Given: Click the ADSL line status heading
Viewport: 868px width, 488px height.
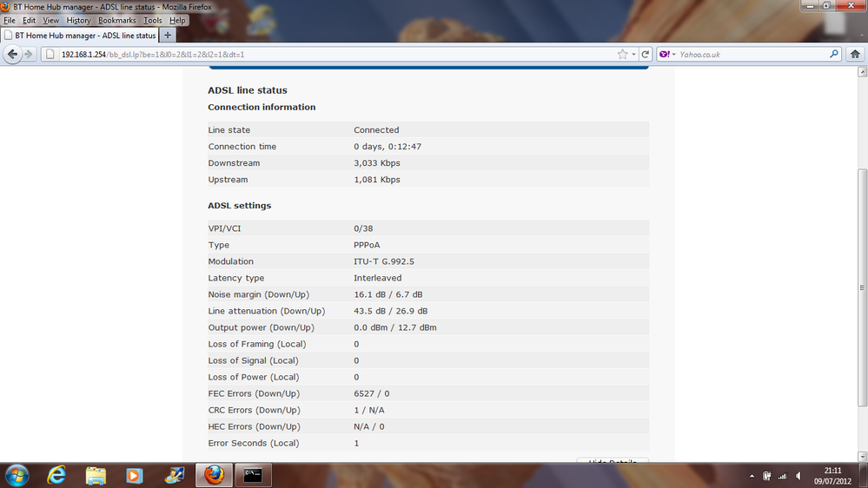Looking at the screenshot, I should tap(248, 90).
